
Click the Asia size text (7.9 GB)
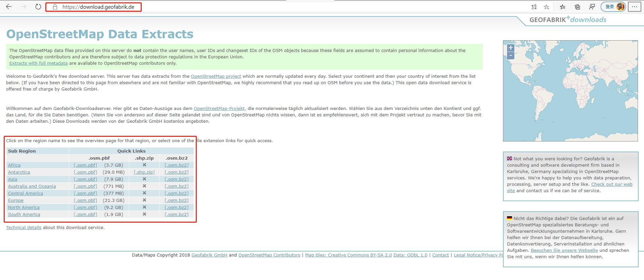(x=114, y=179)
